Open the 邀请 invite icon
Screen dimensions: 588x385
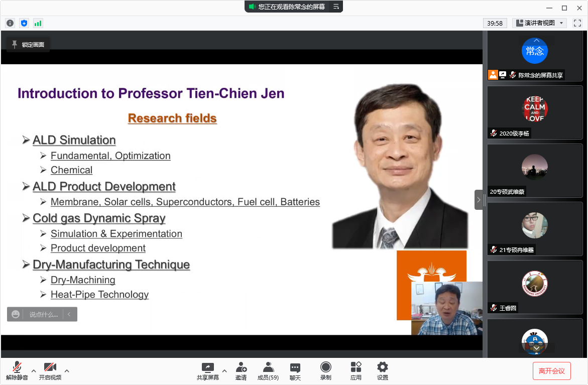click(241, 370)
